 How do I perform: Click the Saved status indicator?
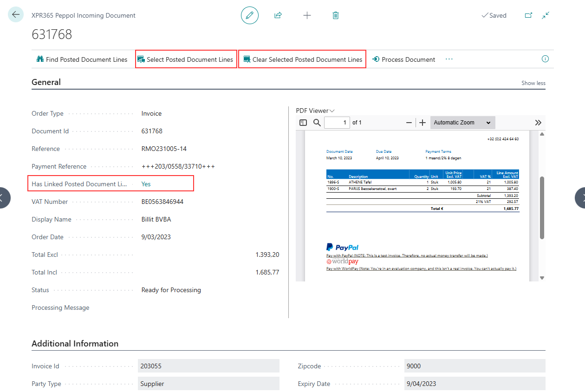[x=494, y=15]
